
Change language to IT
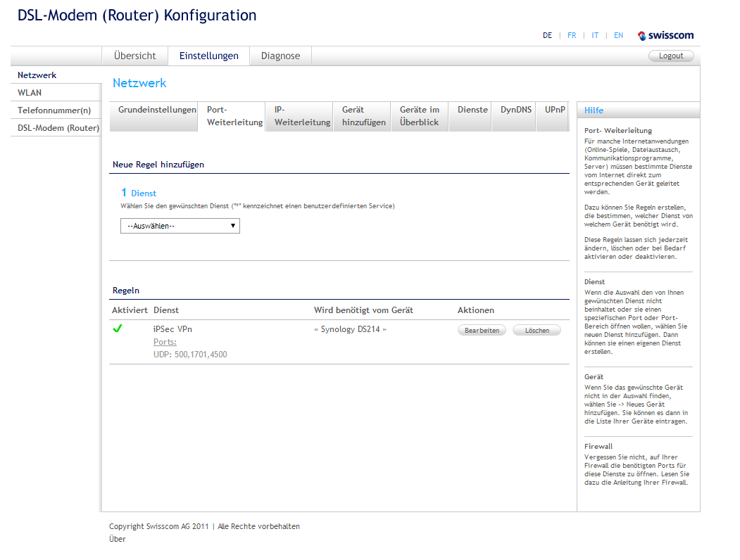click(595, 35)
